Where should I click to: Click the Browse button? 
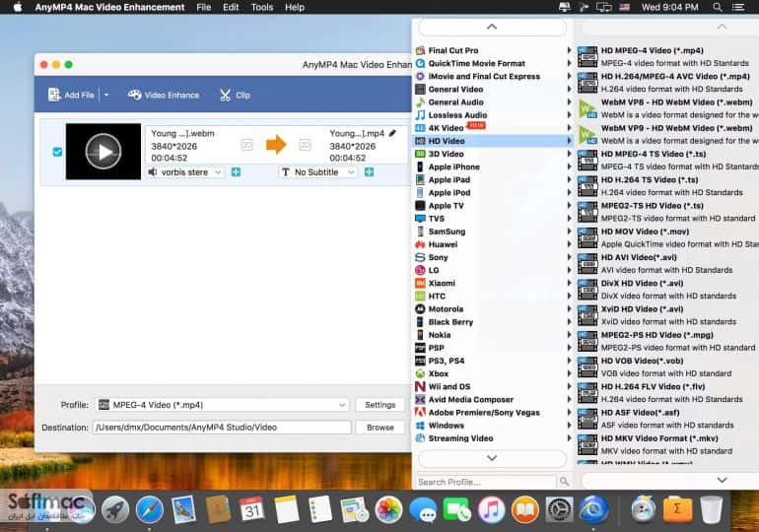pyautogui.click(x=379, y=428)
